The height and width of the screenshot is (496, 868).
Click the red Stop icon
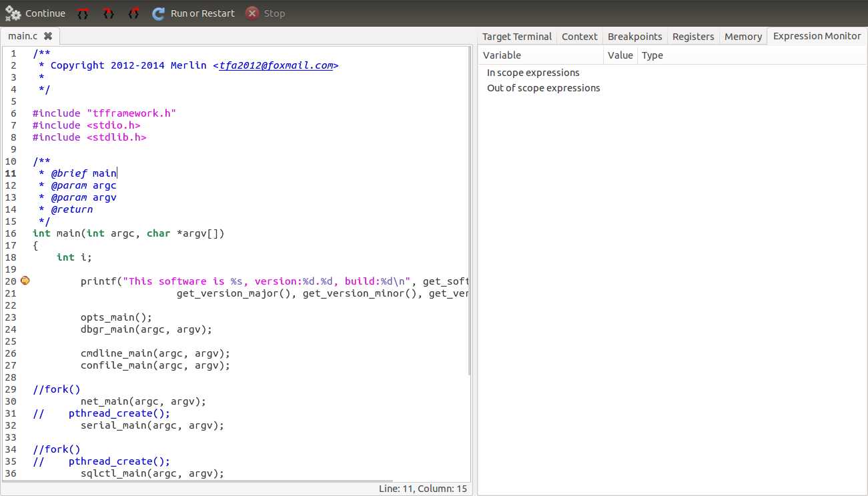[252, 13]
